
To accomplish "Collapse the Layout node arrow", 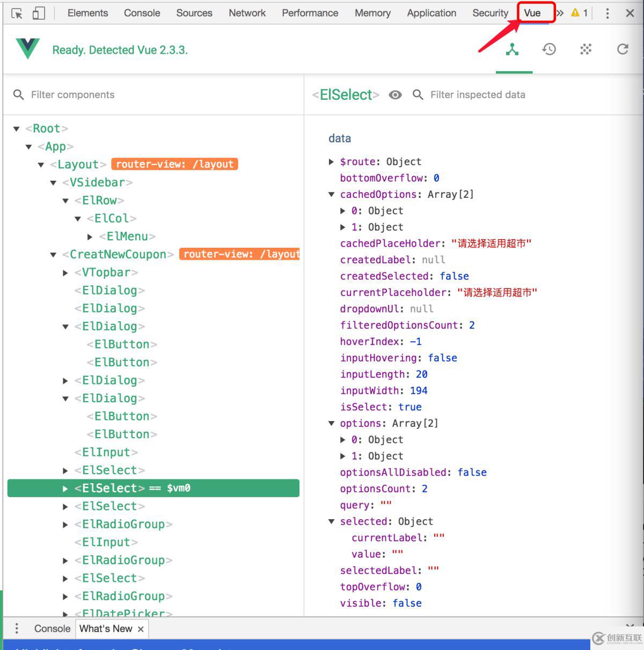I will pos(41,165).
